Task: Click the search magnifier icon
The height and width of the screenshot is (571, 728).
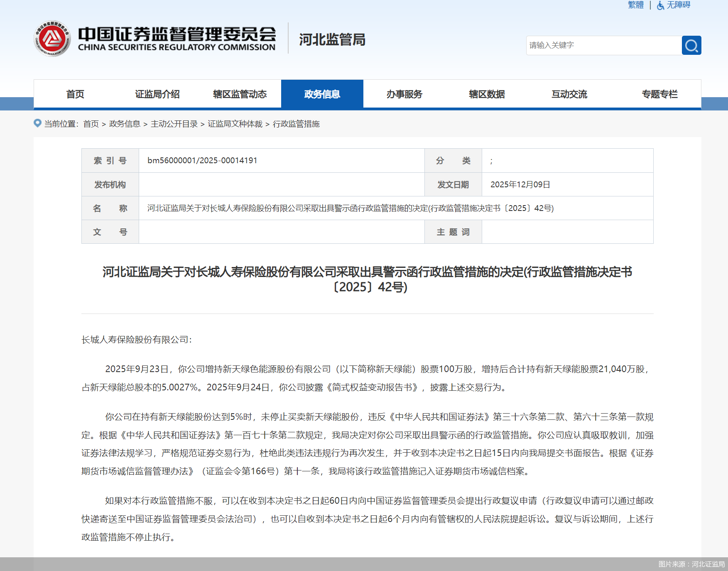Action: click(x=691, y=45)
